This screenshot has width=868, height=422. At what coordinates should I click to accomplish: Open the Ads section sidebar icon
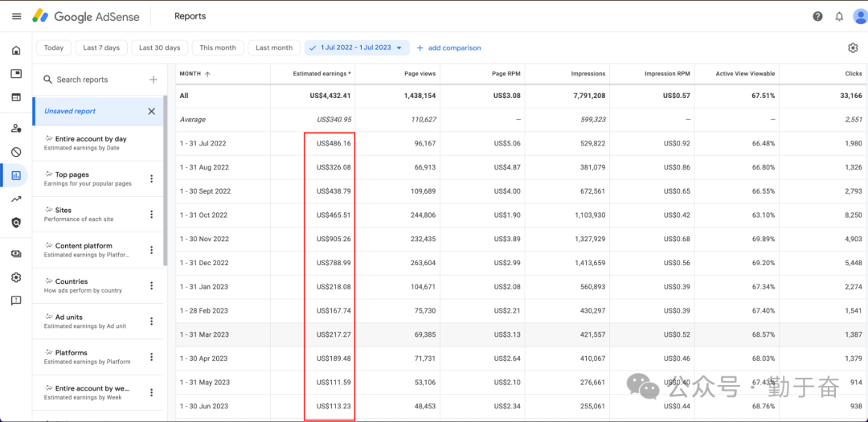pyautogui.click(x=16, y=74)
